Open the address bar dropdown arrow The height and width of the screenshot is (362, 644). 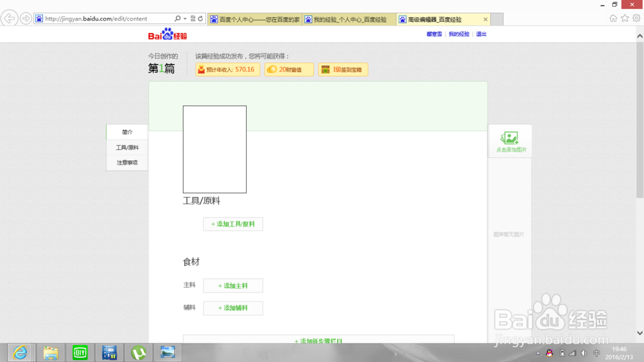tap(185, 19)
